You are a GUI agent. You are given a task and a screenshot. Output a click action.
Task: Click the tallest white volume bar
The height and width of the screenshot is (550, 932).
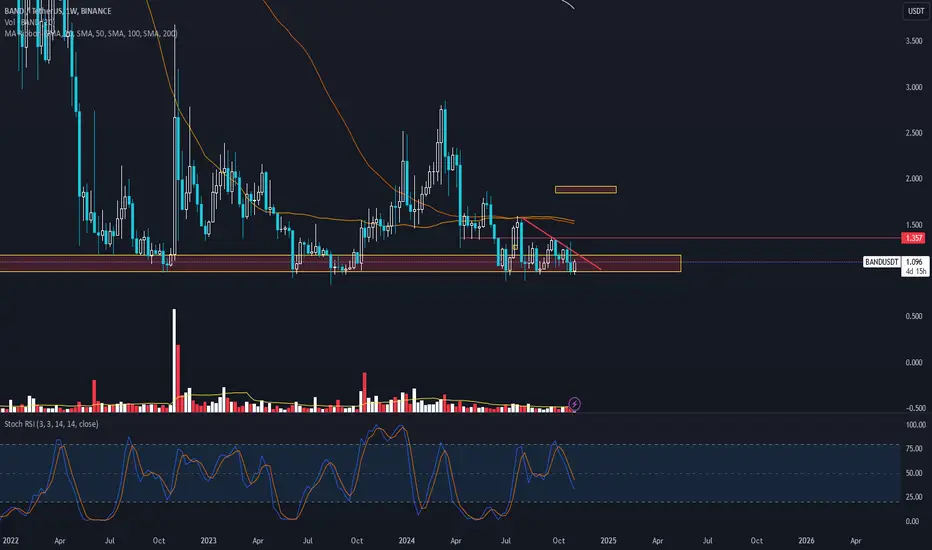pyautogui.click(x=174, y=360)
